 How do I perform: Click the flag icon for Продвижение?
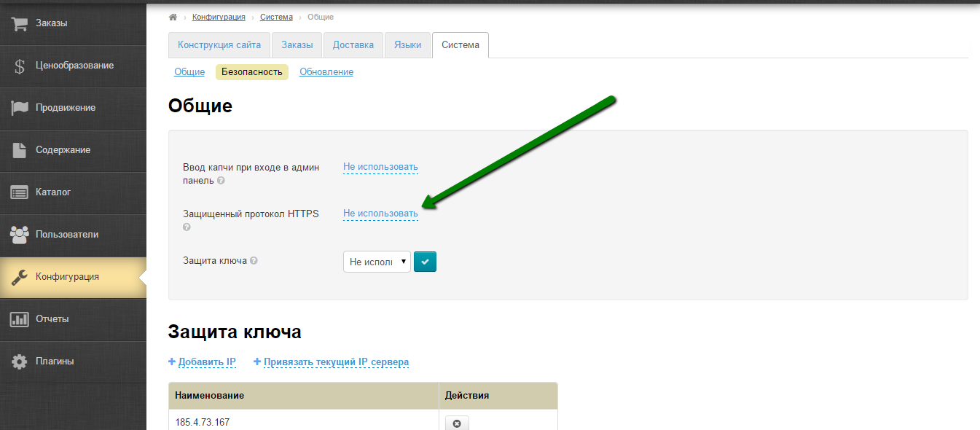click(20, 108)
